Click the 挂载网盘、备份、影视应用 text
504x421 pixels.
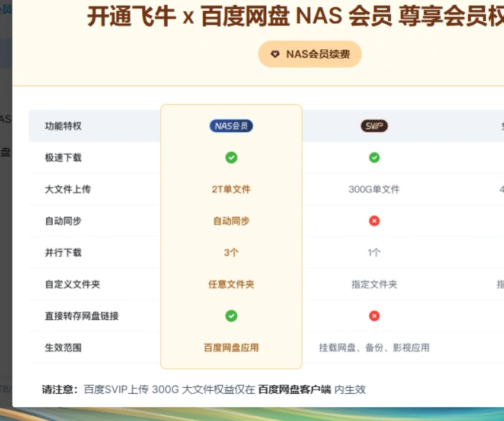click(x=374, y=347)
